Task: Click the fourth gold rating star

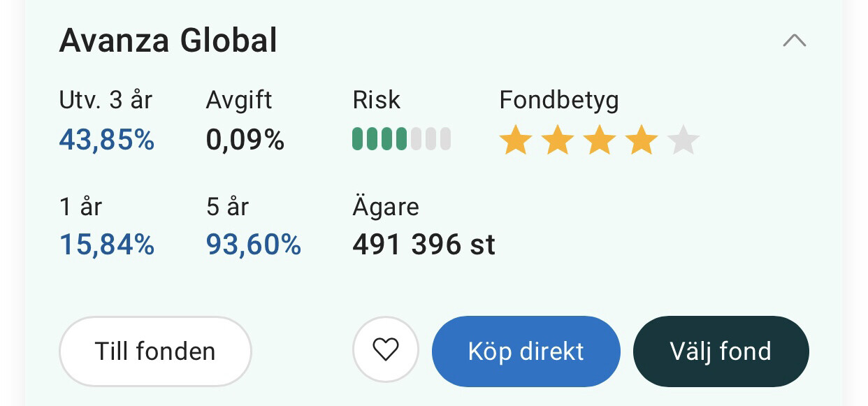Action: click(642, 140)
